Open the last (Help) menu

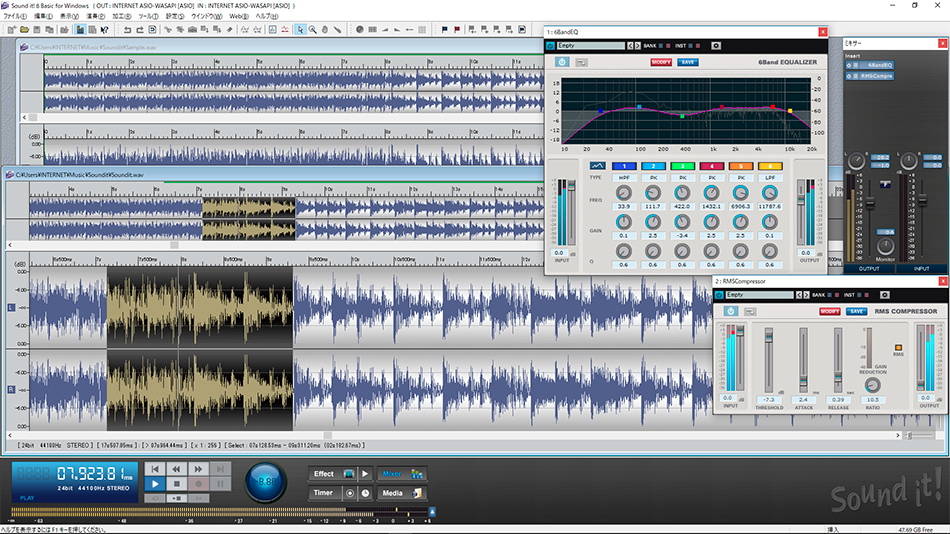(x=267, y=16)
